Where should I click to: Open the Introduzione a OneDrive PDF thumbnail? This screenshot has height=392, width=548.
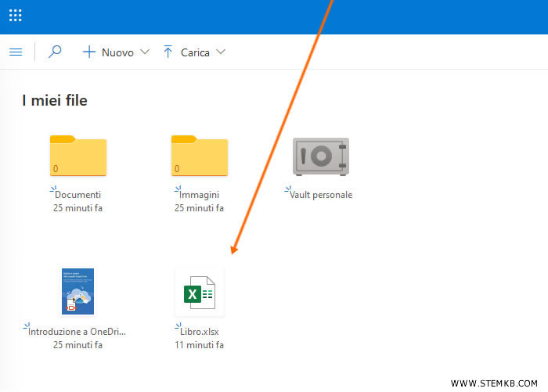click(78, 292)
